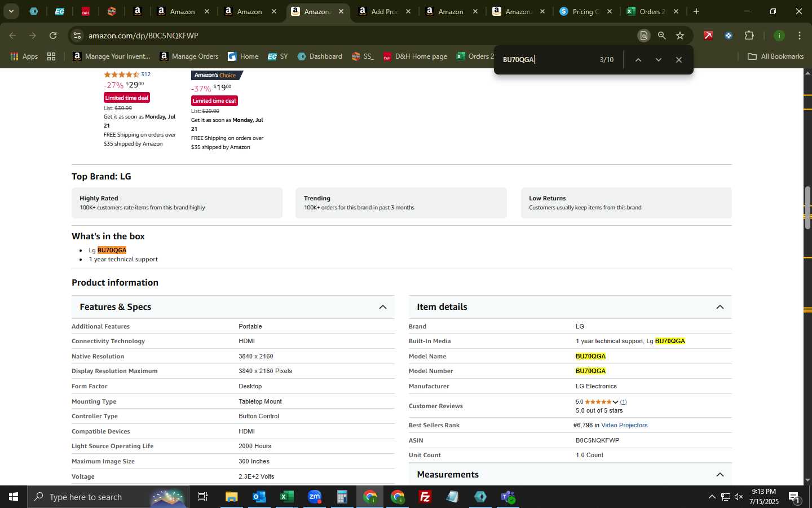Open the Windows Start menu
Image resolution: width=812 pixels, height=508 pixels.
tap(13, 497)
